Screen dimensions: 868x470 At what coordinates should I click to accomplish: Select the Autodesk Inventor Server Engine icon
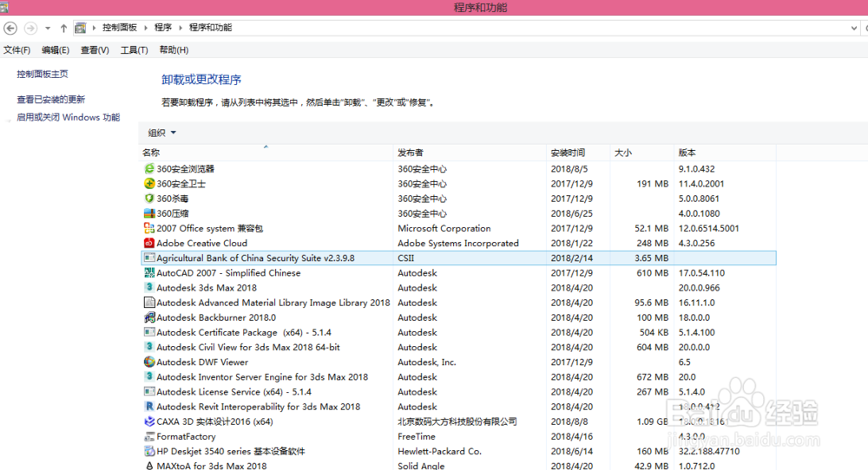tap(149, 377)
